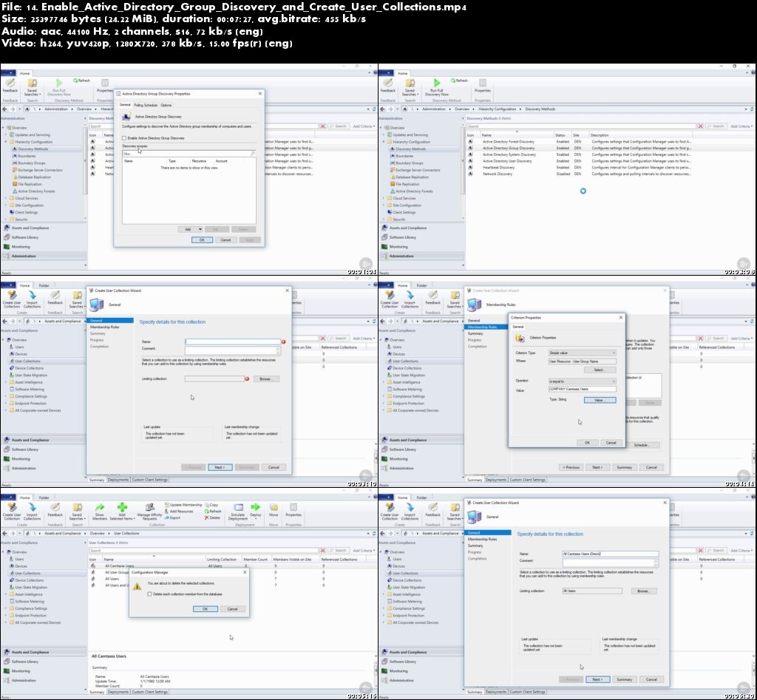Screen dimensions: 757x700
Task: Click the Copy command in the ribbon
Action: coord(211,505)
